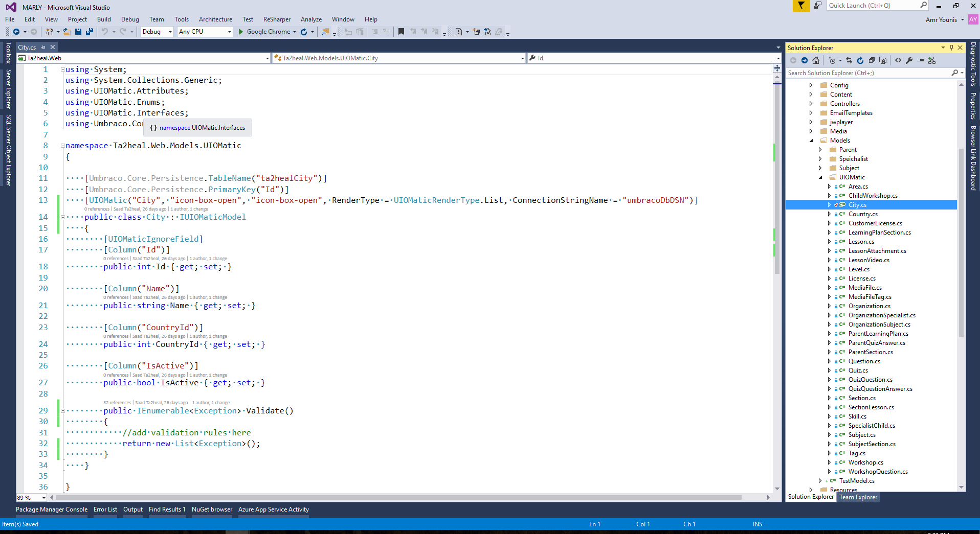The width and height of the screenshot is (980, 534).
Task: Click the View Code angle-brackets icon
Action: (898, 60)
